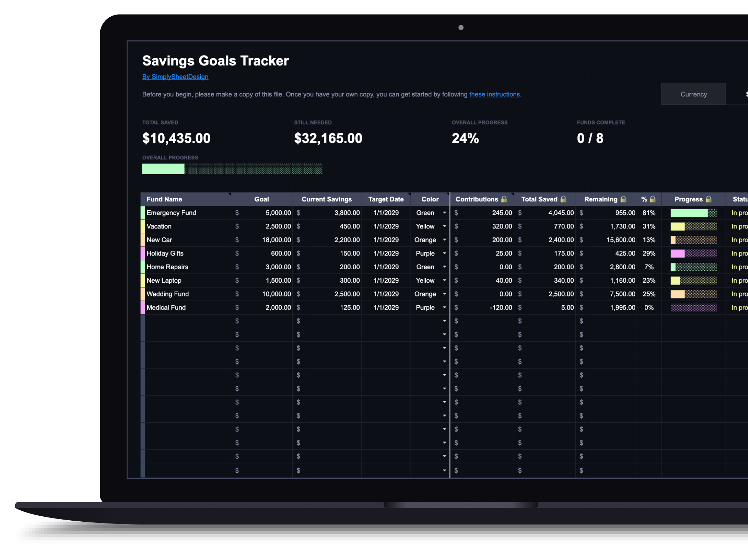Open Color dropdown for Vacation row

point(444,226)
